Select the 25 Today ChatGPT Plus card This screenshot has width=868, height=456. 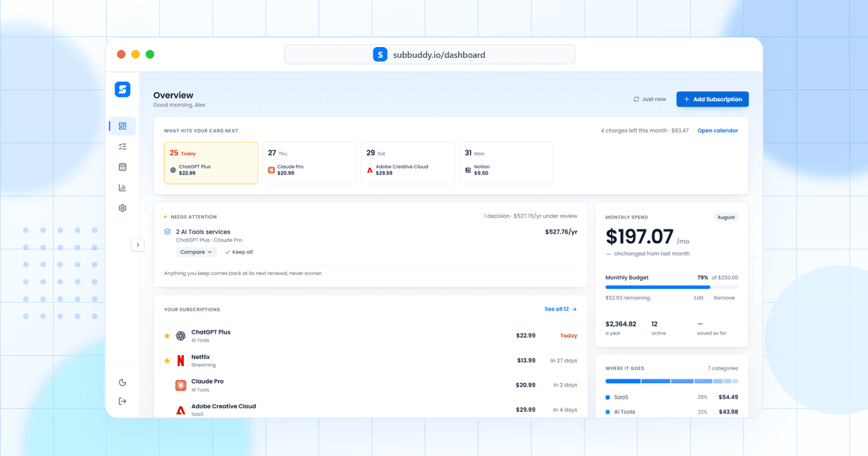211,163
